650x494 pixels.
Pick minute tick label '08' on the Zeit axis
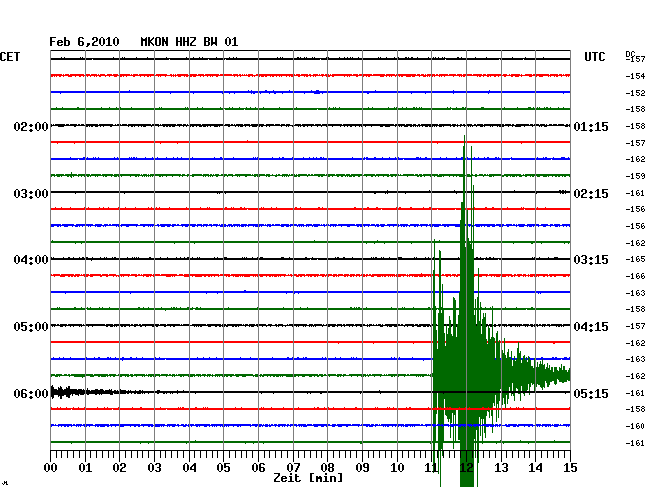[327, 468]
